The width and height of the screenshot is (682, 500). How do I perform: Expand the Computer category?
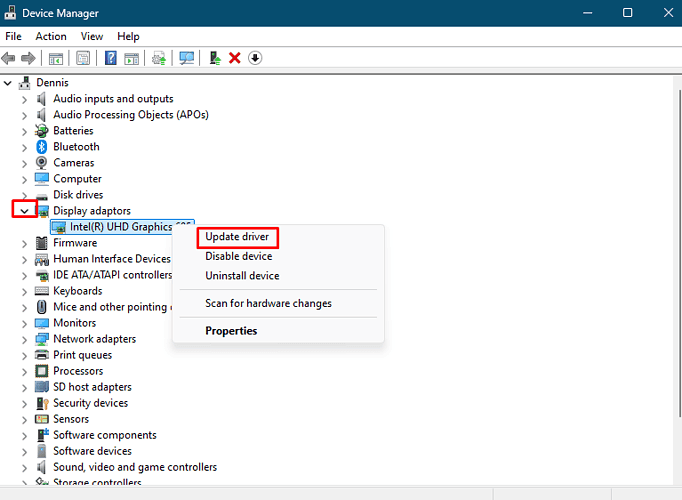tap(24, 180)
